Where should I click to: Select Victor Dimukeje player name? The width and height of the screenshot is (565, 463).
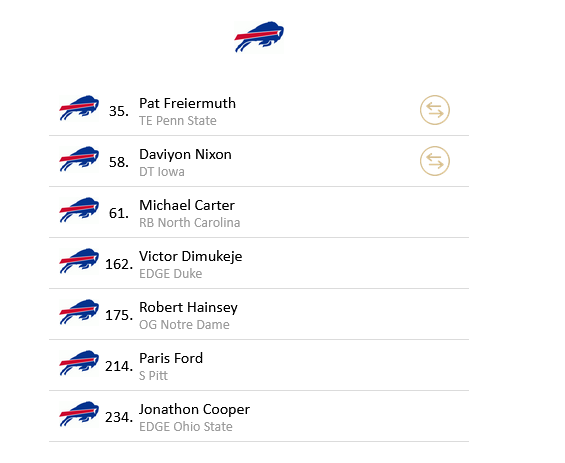[191, 257]
